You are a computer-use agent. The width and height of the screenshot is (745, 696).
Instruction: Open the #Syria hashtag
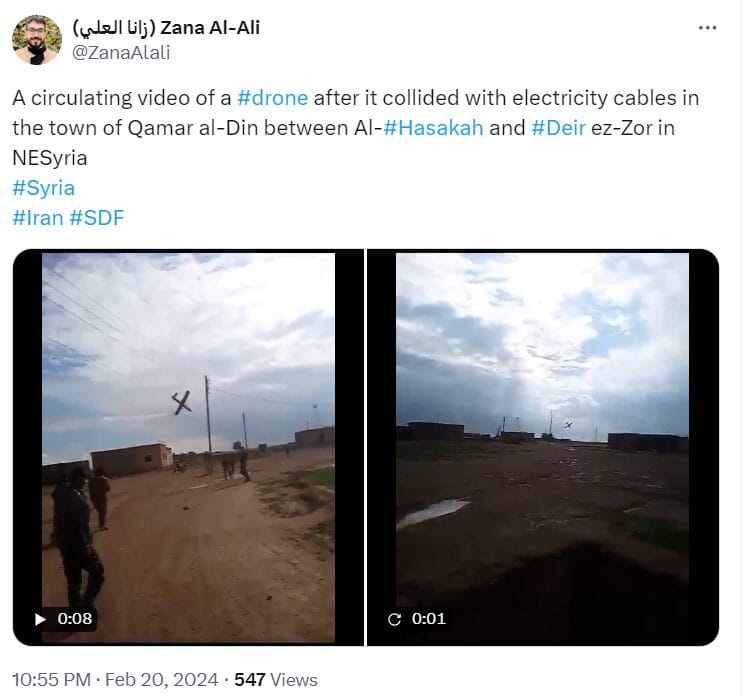pyautogui.click(x=43, y=188)
